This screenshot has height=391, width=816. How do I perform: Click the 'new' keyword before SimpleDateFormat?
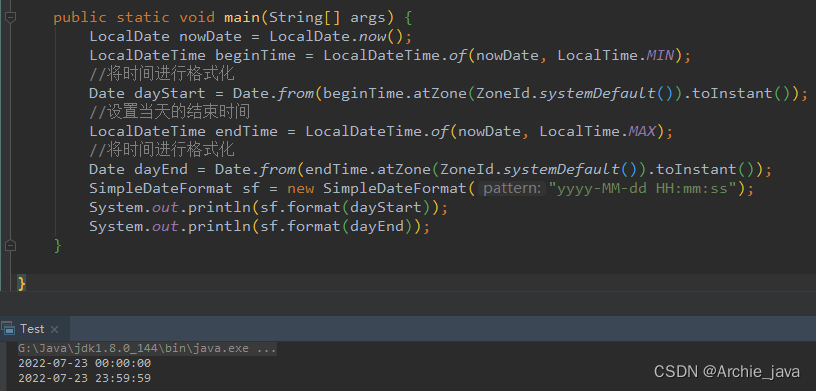click(301, 188)
